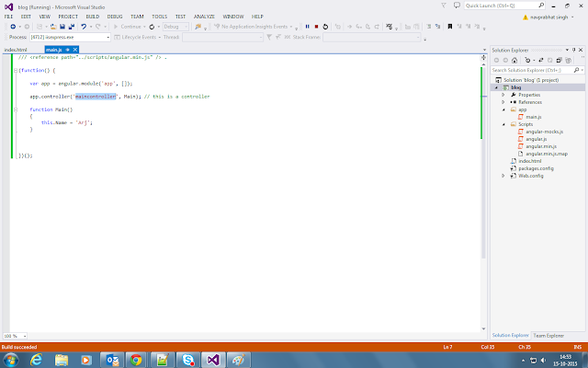This screenshot has height=368, width=588.
Task: Click the notifications filter flag icon
Action: pyautogui.click(x=444, y=6)
